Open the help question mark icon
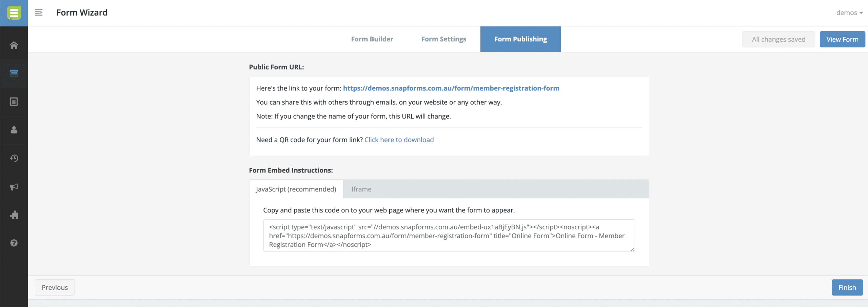868x307 pixels. tap(14, 243)
